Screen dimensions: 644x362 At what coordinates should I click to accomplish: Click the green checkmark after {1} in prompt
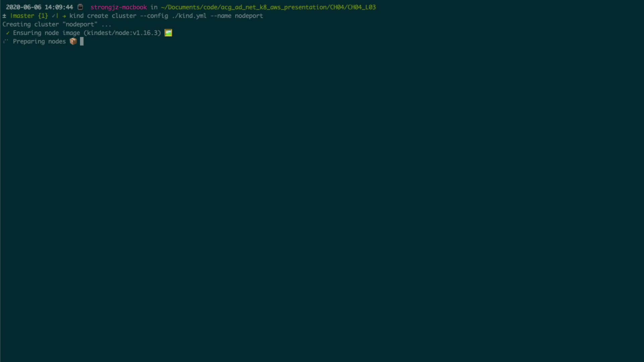[x=54, y=16]
